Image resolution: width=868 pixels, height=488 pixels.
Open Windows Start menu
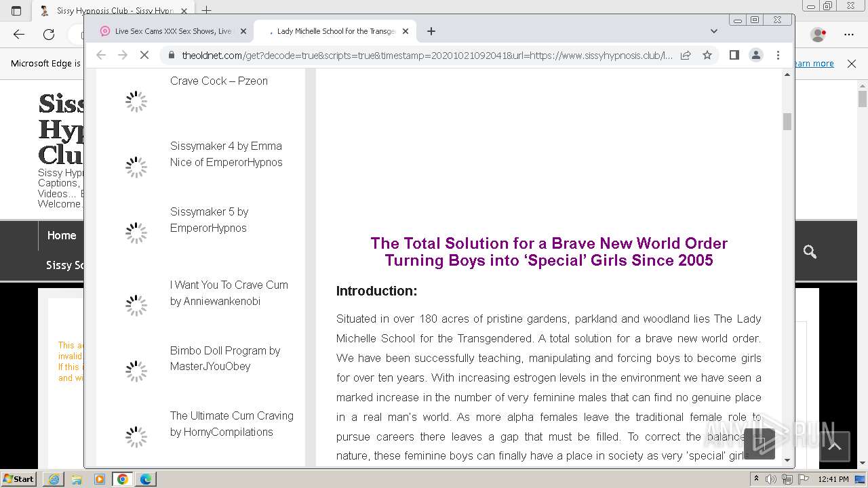pyautogui.click(x=19, y=479)
